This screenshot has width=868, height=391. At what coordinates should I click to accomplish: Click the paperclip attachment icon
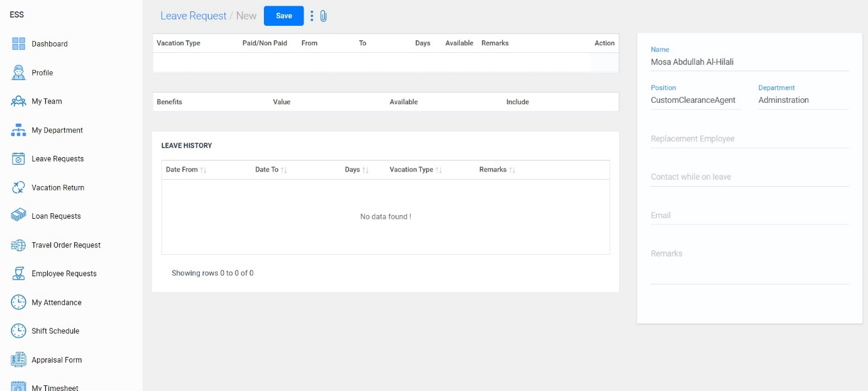pyautogui.click(x=323, y=16)
